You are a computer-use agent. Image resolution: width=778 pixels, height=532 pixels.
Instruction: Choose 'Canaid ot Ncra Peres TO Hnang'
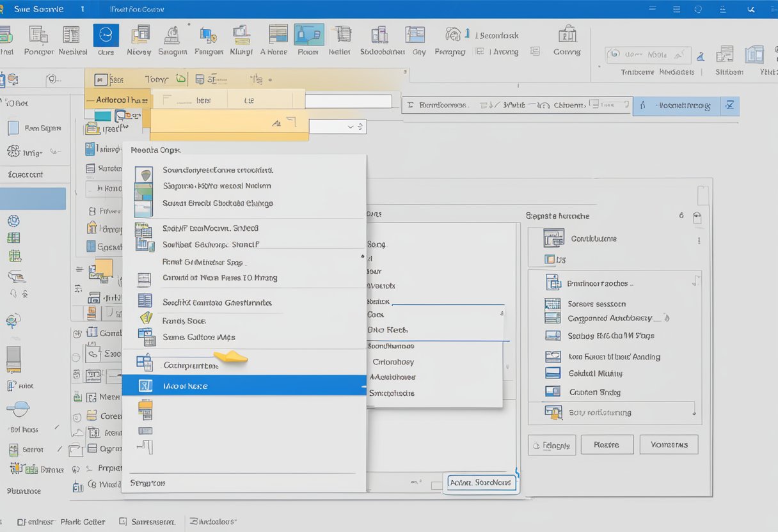pyautogui.click(x=220, y=278)
